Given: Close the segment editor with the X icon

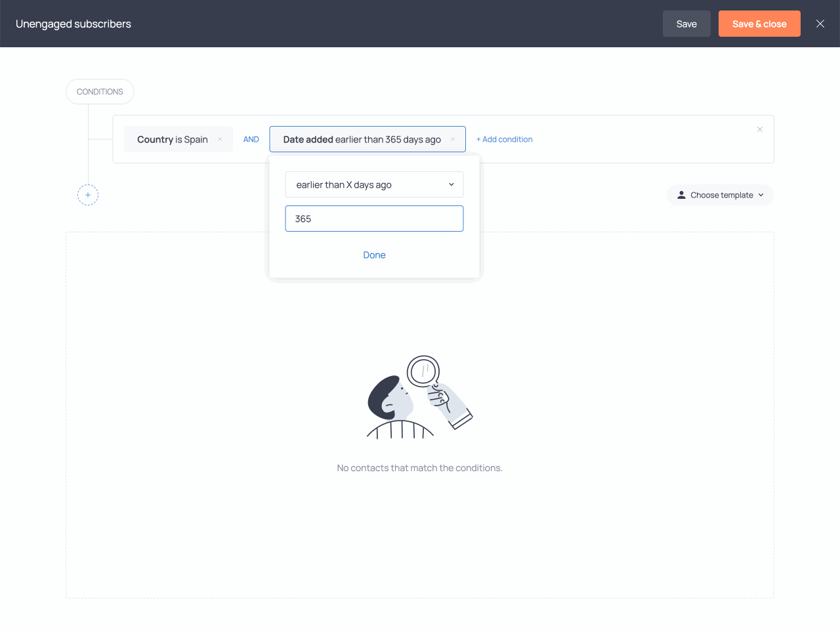Looking at the screenshot, I should (820, 24).
